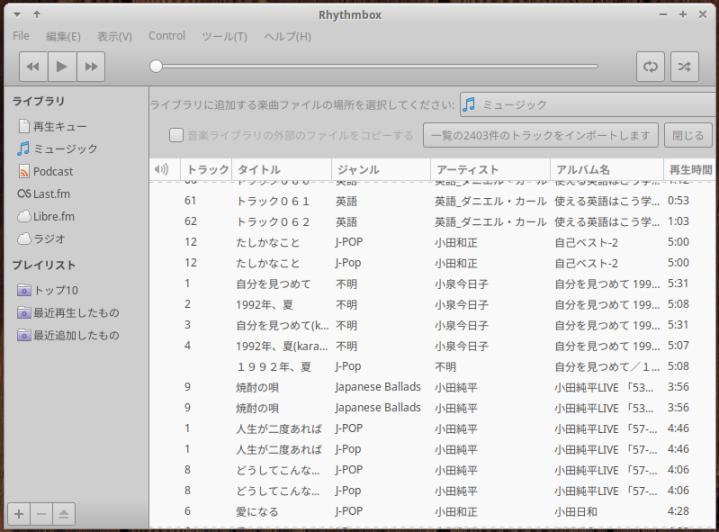Open the 編集(E) menu
This screenshot has height=532, width=719.
click(x=63, y=36)
